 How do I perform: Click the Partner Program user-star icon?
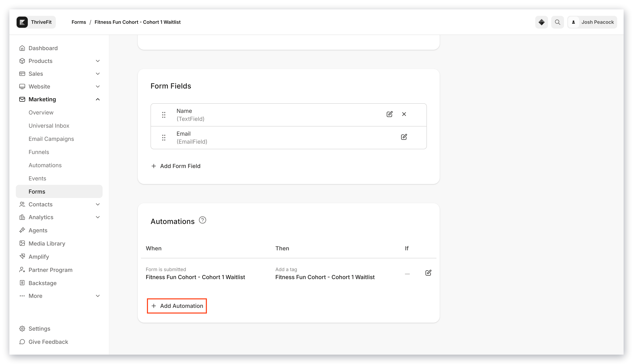tap(22, 270)
